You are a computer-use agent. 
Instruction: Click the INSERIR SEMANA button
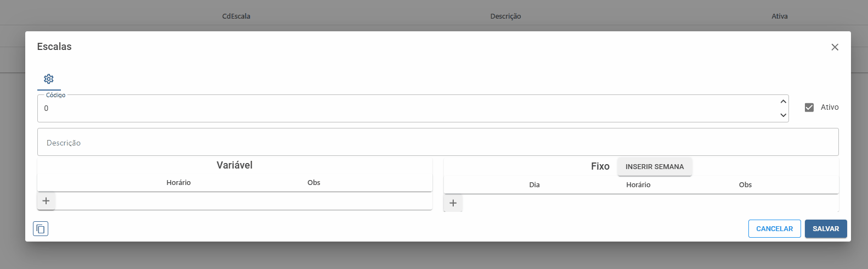click(655, 167)
